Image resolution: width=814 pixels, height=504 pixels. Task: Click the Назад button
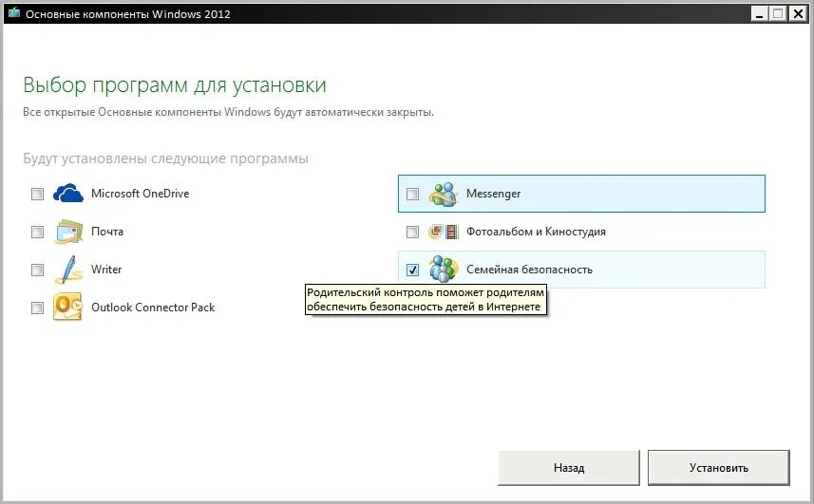568,468
